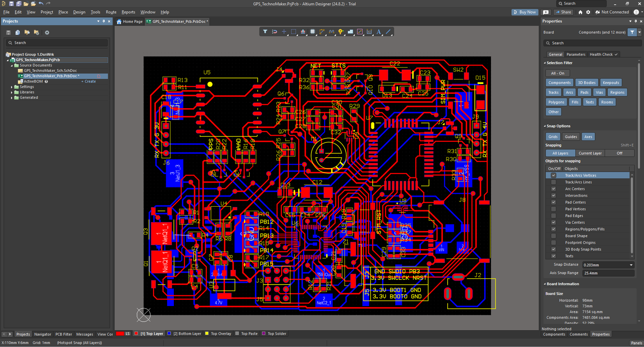The width and height of the screenshot is (644, 347).
Task: Enable Board Shape snapping checkbox
Action: [553, 236]
